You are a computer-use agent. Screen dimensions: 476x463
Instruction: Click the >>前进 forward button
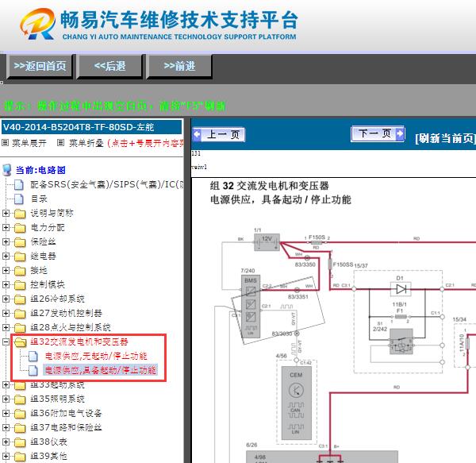point(179,66)
